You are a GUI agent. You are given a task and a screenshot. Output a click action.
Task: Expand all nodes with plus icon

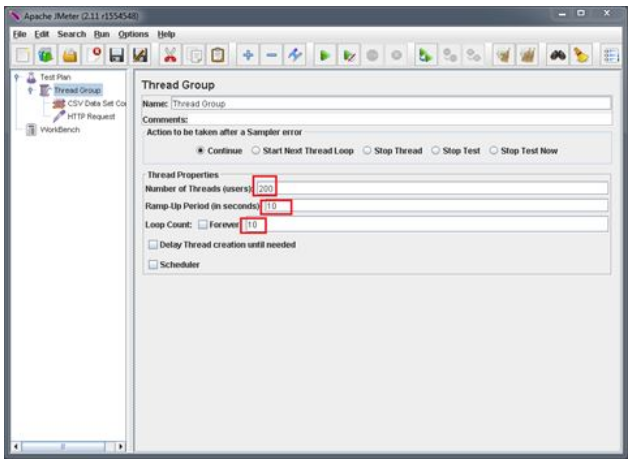[248, 55]
